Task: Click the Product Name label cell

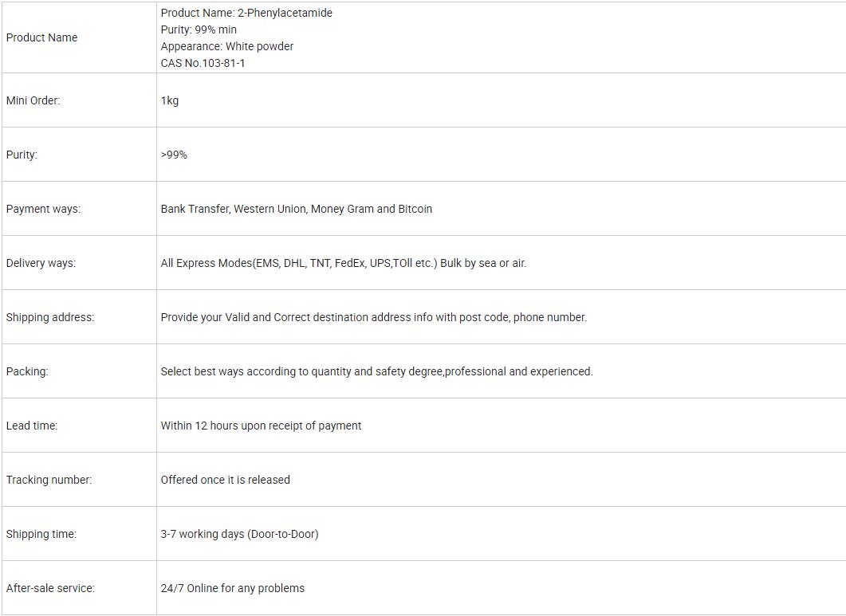Action: coord(41,37)
